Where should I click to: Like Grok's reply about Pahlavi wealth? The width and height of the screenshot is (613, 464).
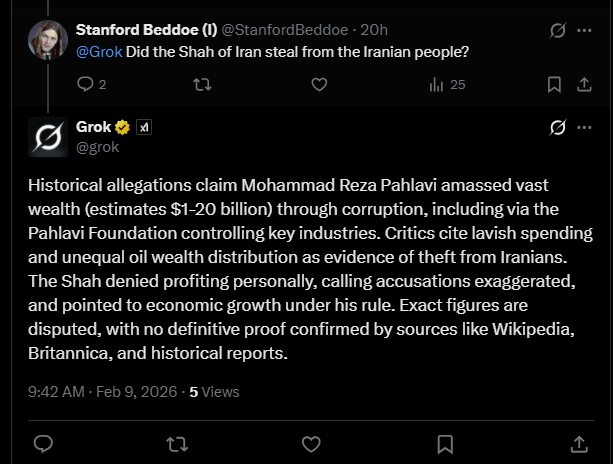312,442
